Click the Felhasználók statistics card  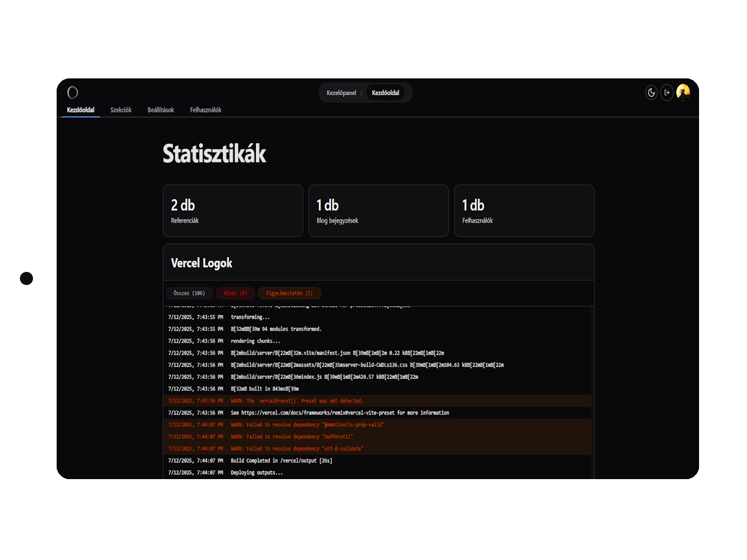[x=524, y=210]
